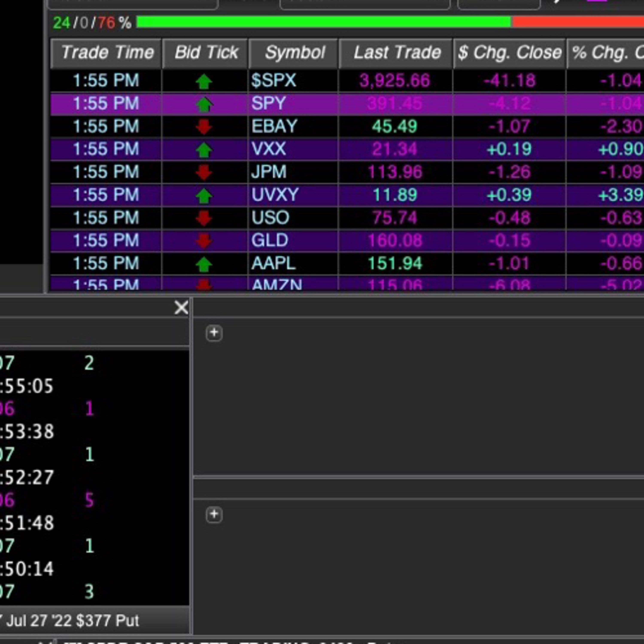Select the AAPL symbol
Screen dimensions: 644x644
point(274,264)
